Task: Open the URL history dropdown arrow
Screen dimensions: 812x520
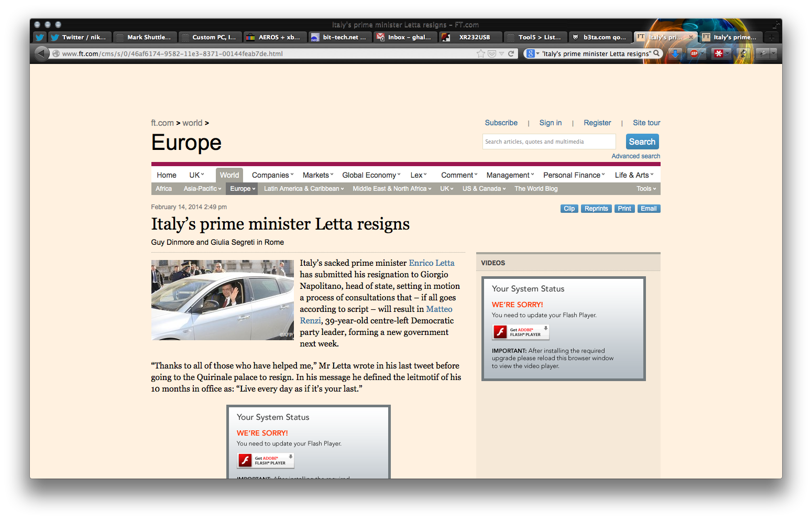Action: tap(501, 53)
